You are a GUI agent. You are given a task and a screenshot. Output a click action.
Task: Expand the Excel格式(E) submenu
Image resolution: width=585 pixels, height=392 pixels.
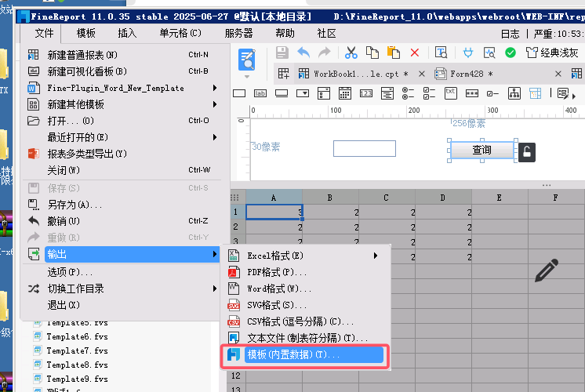(x=305, y=256)
